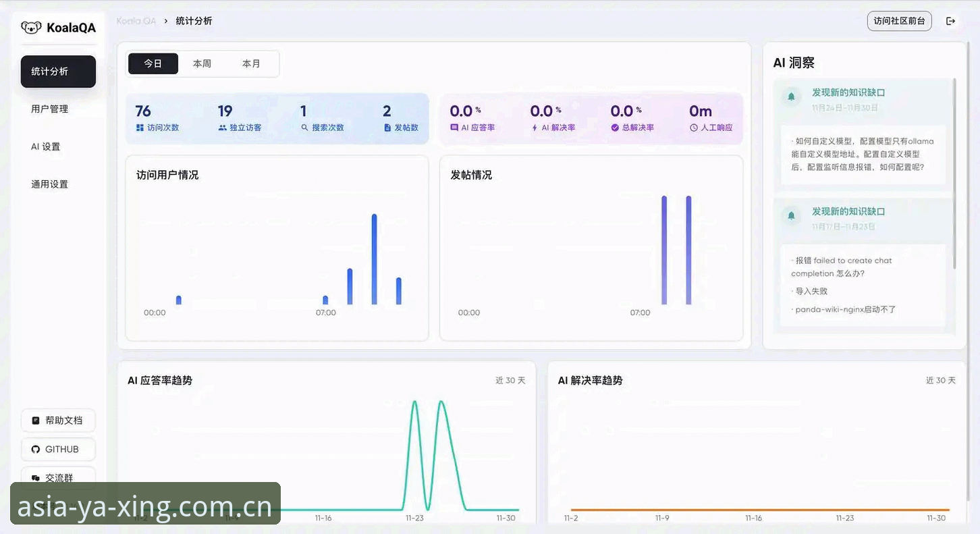Image resolution: width=980 pixels, height=534 pixels.
Task: Click the 发帖数 document icon
Action: click(387, 128)
